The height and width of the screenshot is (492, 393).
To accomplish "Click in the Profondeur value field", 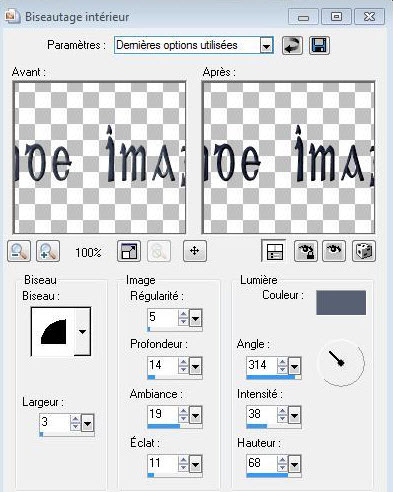I will (163, 366).
